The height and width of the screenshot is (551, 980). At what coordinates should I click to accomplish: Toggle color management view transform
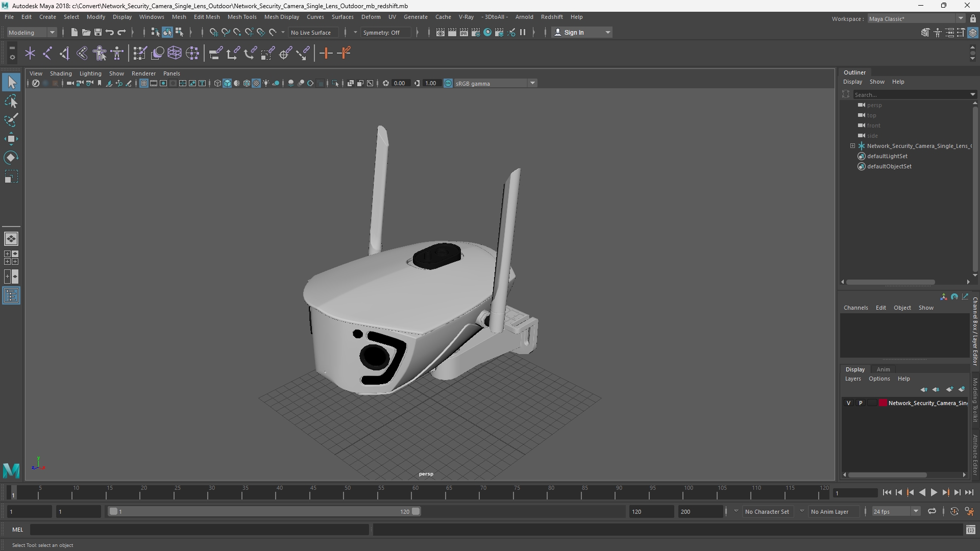pos(448,83)
